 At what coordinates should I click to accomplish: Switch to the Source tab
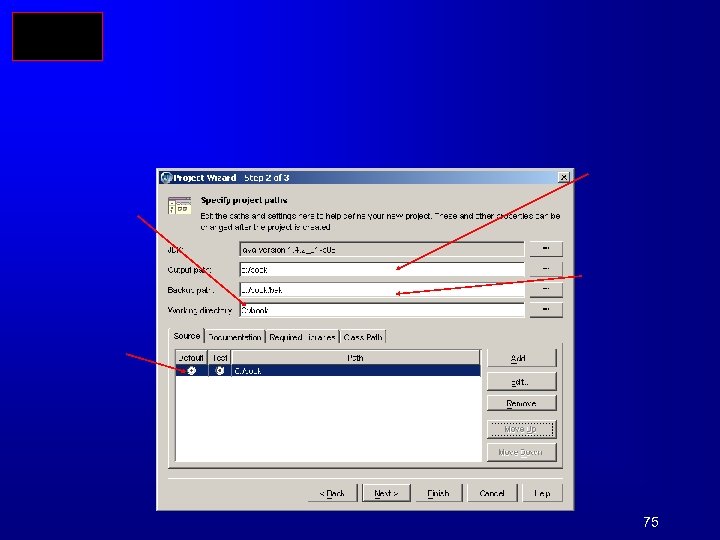pyautogui.click(x=186, y=336)
